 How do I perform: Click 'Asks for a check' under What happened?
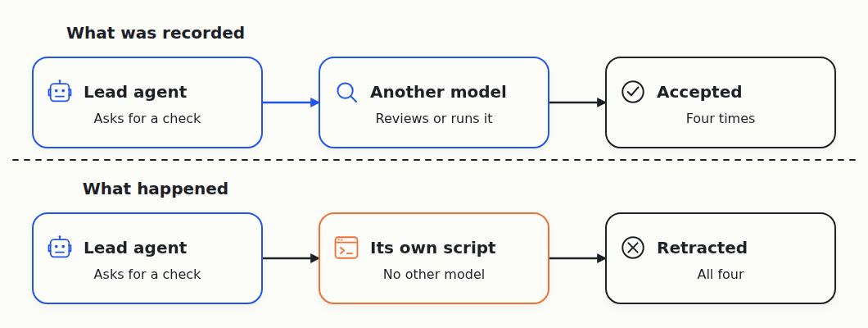(147, 274)
